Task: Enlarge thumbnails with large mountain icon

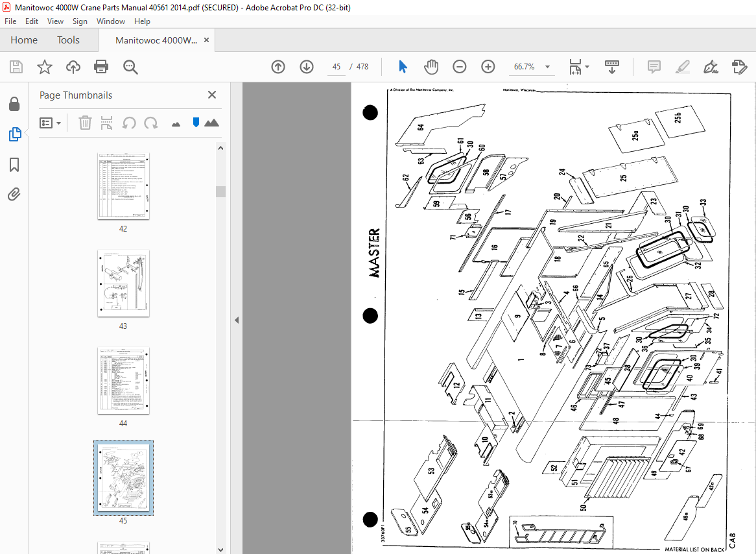Action: 211,123
